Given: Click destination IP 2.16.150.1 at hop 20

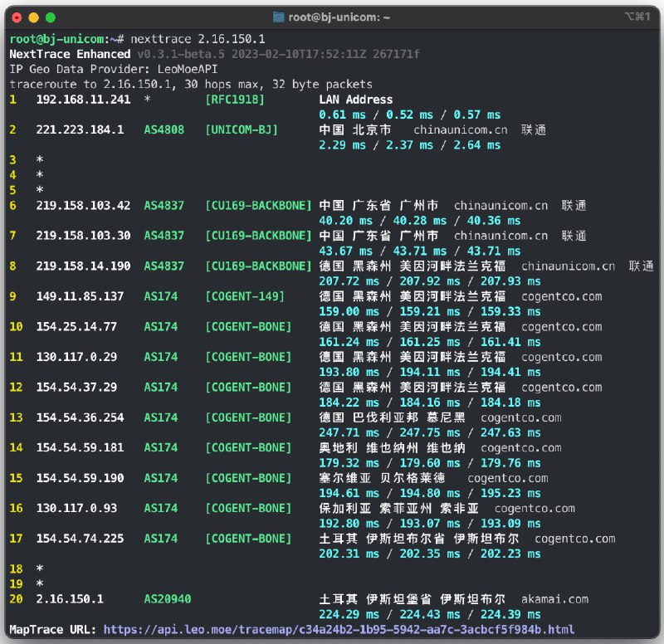Looking at the screenshot, I should click(70, 599).
